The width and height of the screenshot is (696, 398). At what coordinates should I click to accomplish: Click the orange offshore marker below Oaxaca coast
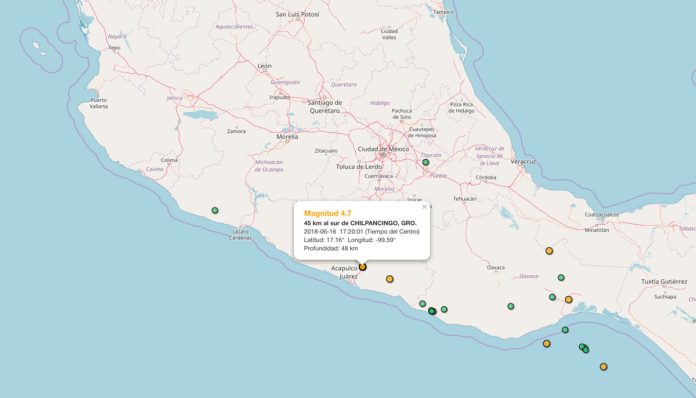[546, 343]
